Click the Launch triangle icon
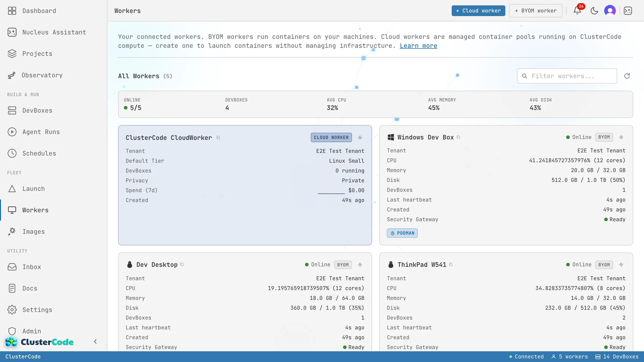 click(12, 189)
